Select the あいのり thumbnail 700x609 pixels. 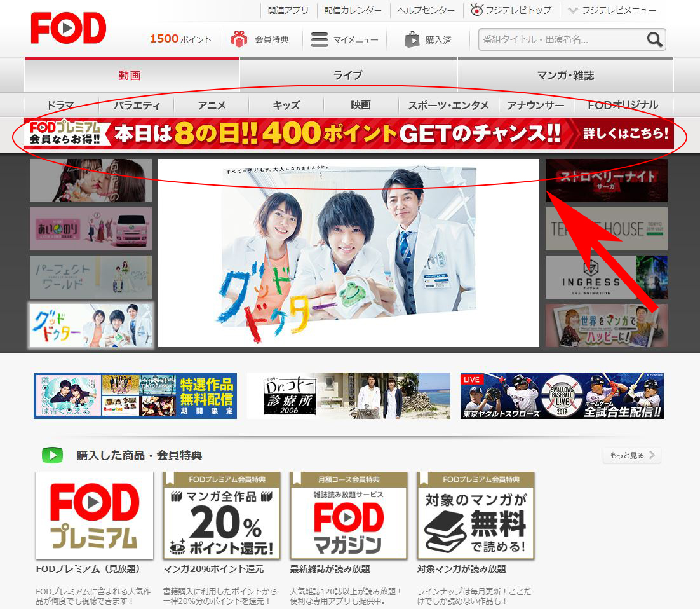click(x=91, y=229)
